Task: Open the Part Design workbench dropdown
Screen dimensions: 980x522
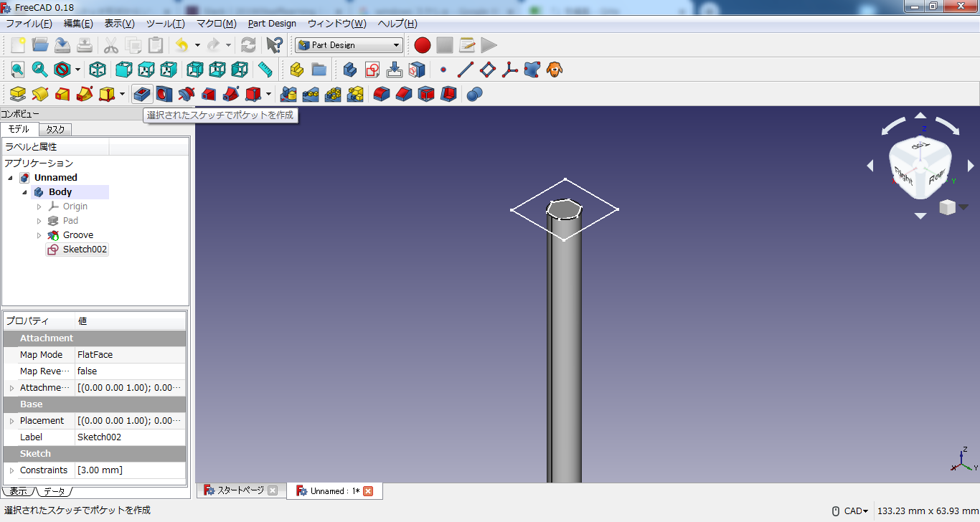Action: pyautogui.click(x=349, y=45)
